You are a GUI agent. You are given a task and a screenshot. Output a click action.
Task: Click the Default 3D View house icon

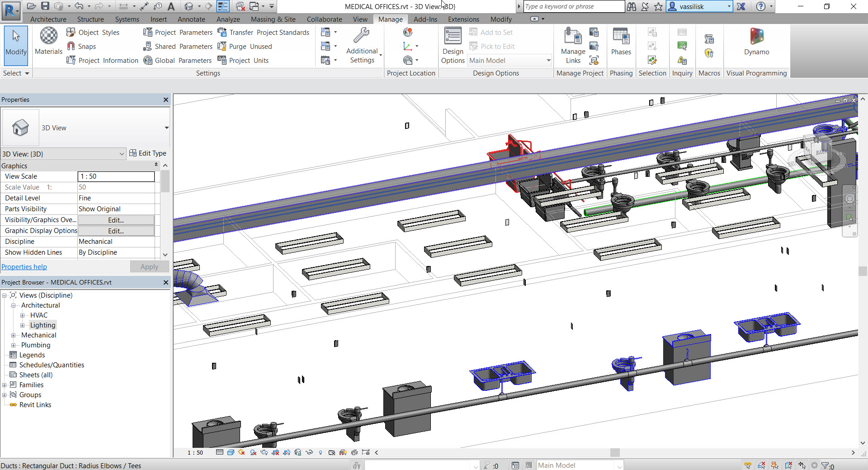189,6
